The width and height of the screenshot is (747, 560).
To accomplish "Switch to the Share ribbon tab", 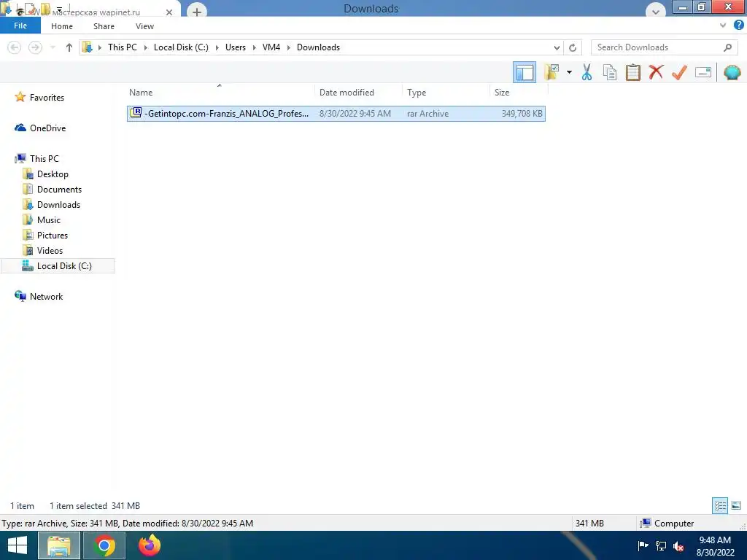I will [x=104, y=26].
